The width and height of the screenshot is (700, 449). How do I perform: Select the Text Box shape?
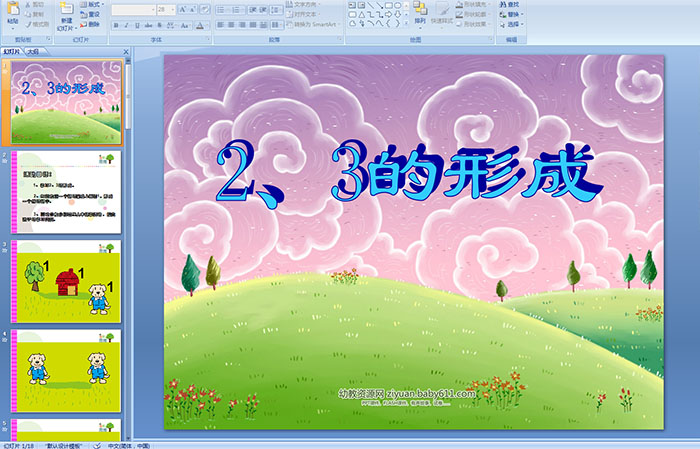pos(352,5)
